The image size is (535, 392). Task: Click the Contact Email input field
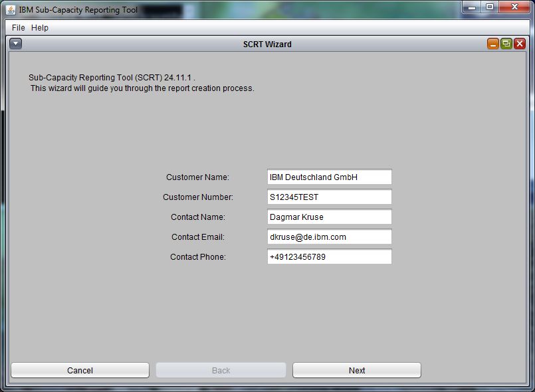coord(329,237)
